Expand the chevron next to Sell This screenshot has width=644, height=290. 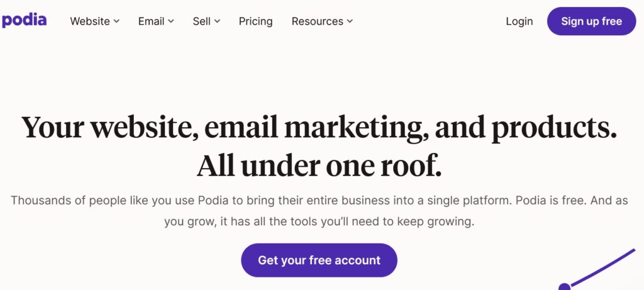pyautogui.click(x=217, y=21)
